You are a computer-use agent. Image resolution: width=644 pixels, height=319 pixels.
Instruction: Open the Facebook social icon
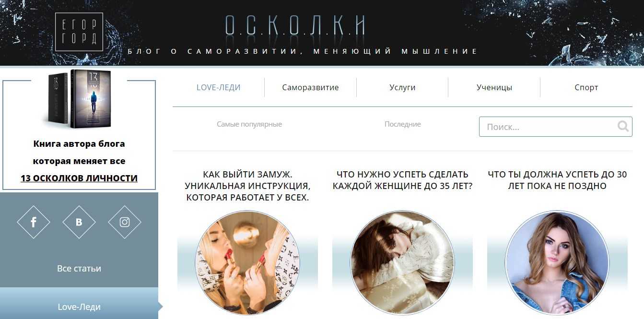[x=34, y=222]
